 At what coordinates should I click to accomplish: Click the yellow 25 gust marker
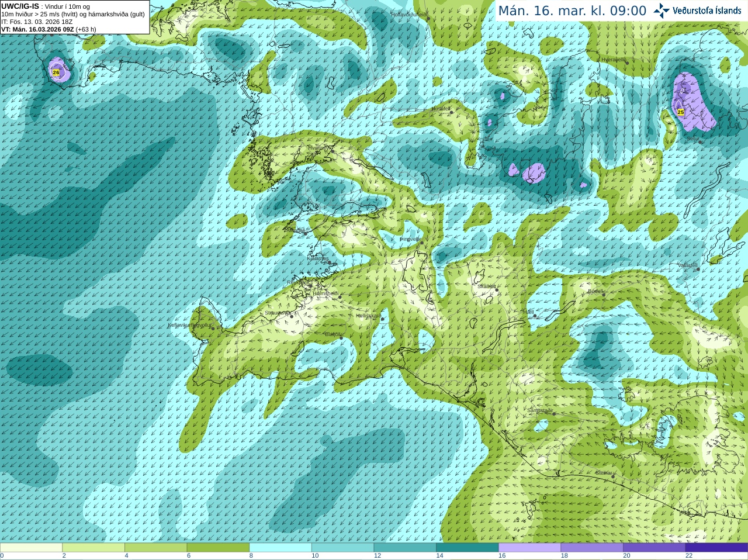(x=681, y=112)
